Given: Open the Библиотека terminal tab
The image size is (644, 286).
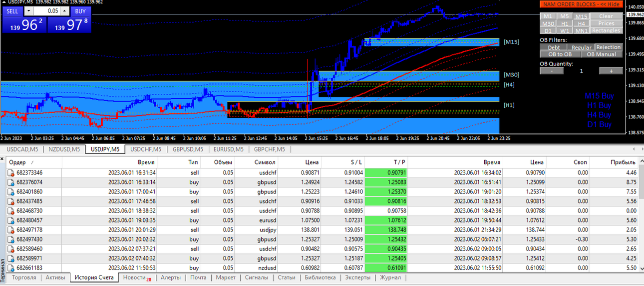Looking at the screenshot, I should [x=320, y=277].
